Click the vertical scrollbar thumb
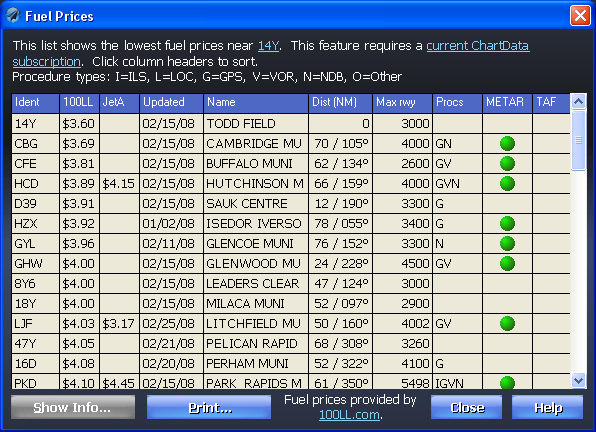Screen dimensions: 596x432 point(578,140)
